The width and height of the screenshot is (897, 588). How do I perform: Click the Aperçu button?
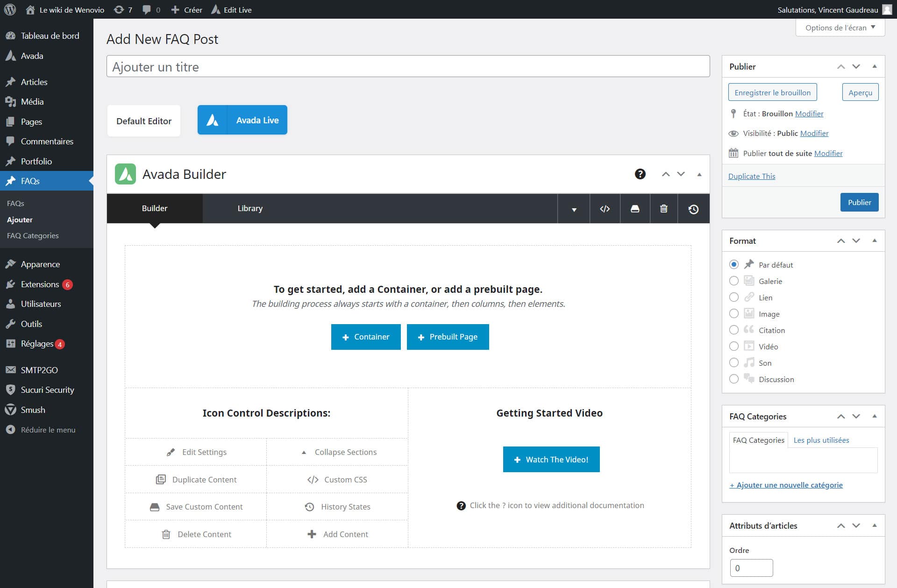tap(860, 92)
